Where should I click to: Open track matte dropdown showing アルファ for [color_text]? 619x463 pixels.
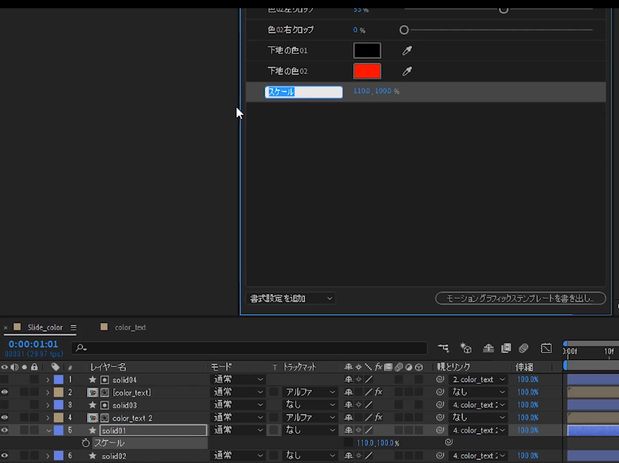click(310, 392)
